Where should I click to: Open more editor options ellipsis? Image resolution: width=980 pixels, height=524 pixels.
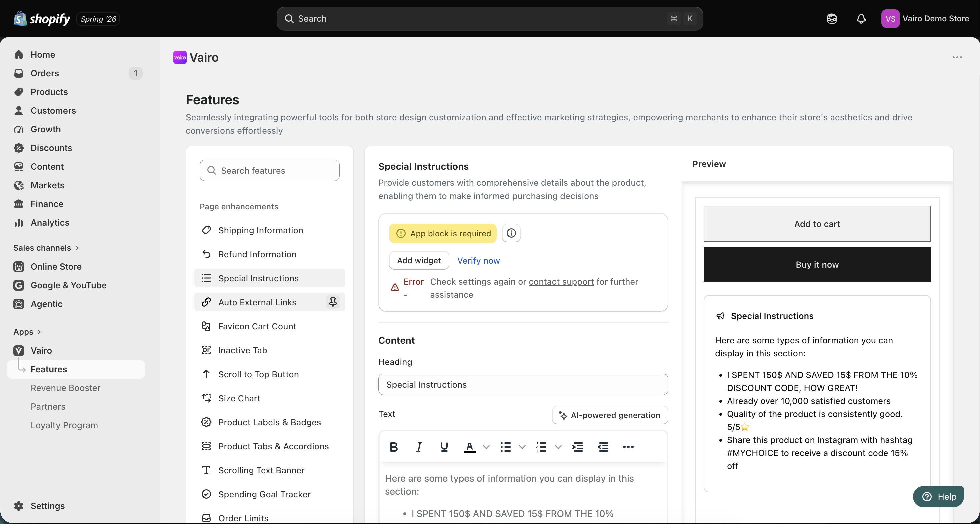click(628, 447)
